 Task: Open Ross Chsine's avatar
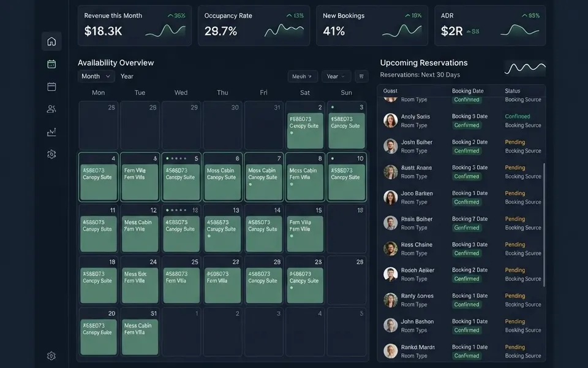[390, 248]
